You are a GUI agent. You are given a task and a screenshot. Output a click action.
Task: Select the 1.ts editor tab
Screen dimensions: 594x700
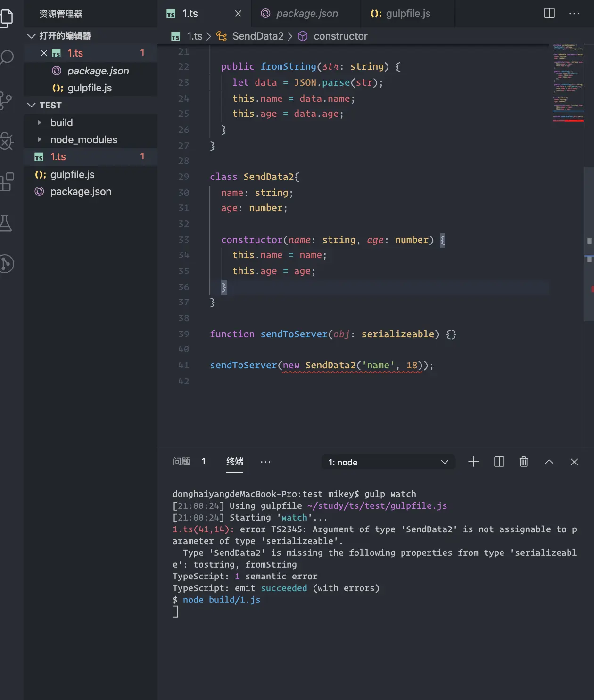coord(205,14)
